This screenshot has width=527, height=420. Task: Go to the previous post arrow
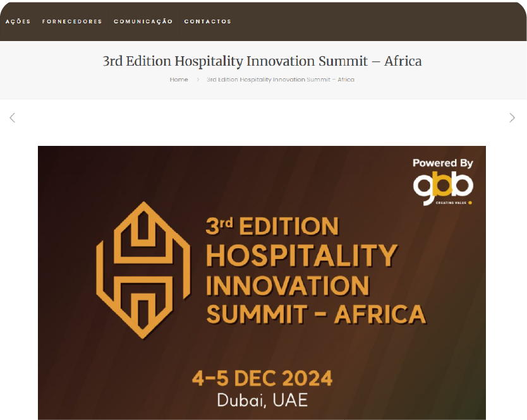click(12, 117)
